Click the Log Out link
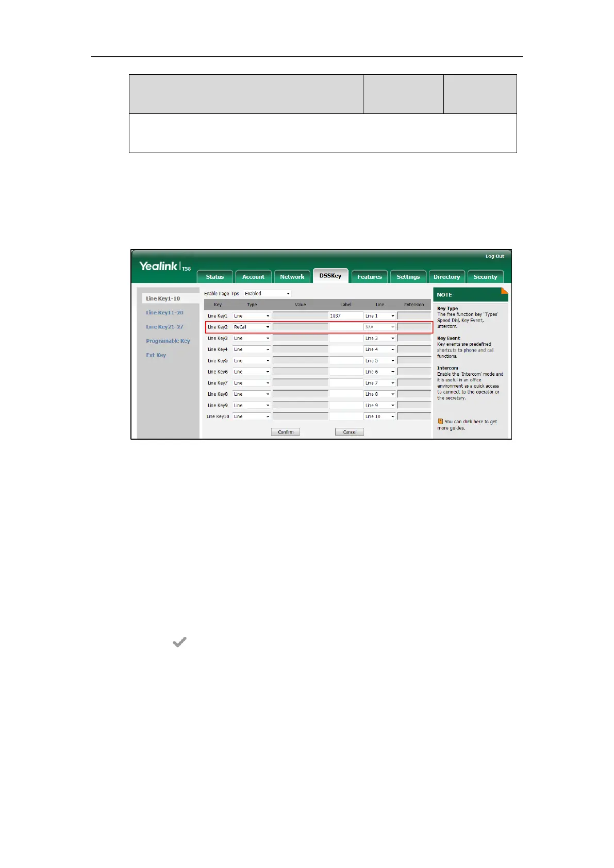The width and height of the screenshot is (614, 868). [x=495, y=256]
